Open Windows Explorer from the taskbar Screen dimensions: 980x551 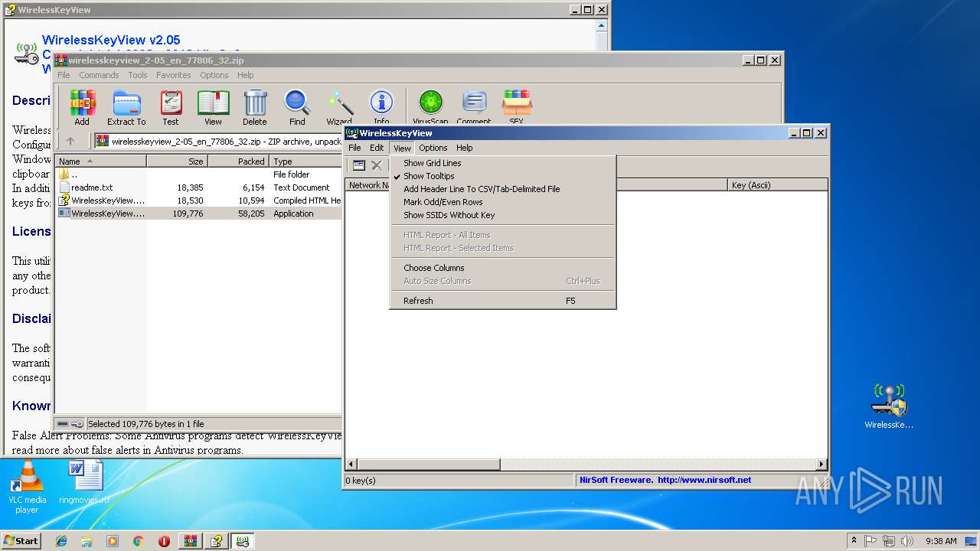pyautogui.click(x=87, y=541)
